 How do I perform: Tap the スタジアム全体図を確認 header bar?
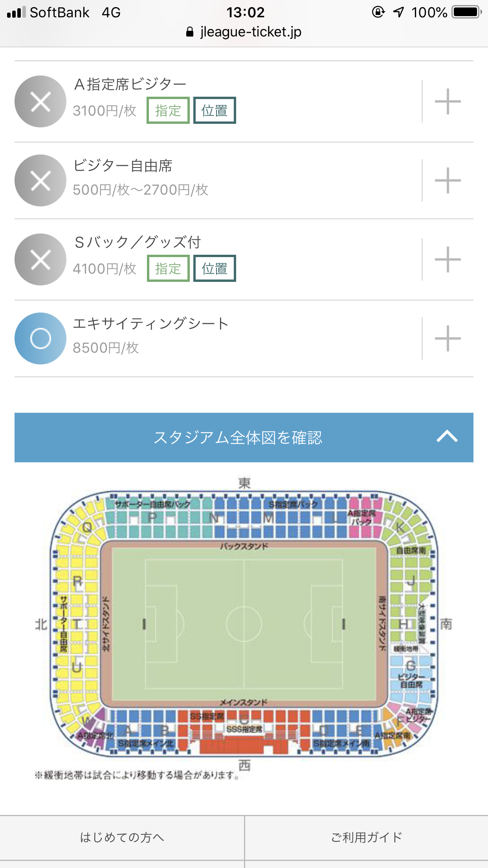coord(238,438)
